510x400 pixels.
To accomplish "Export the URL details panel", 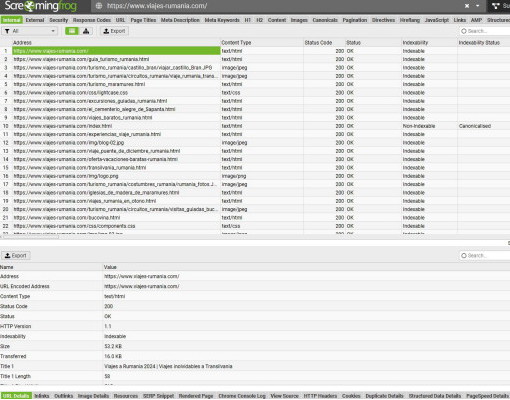I will click(16, 256).
